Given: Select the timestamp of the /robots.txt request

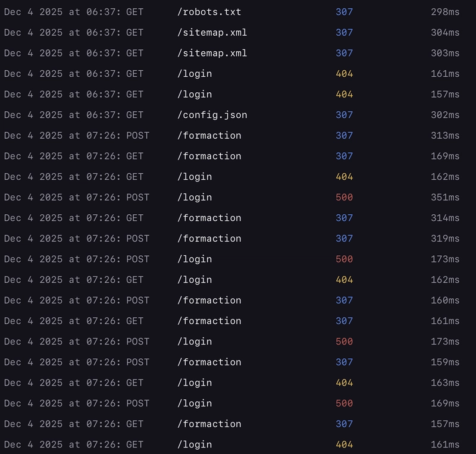Looking at the screenshot, I should (x=62, y=12).
